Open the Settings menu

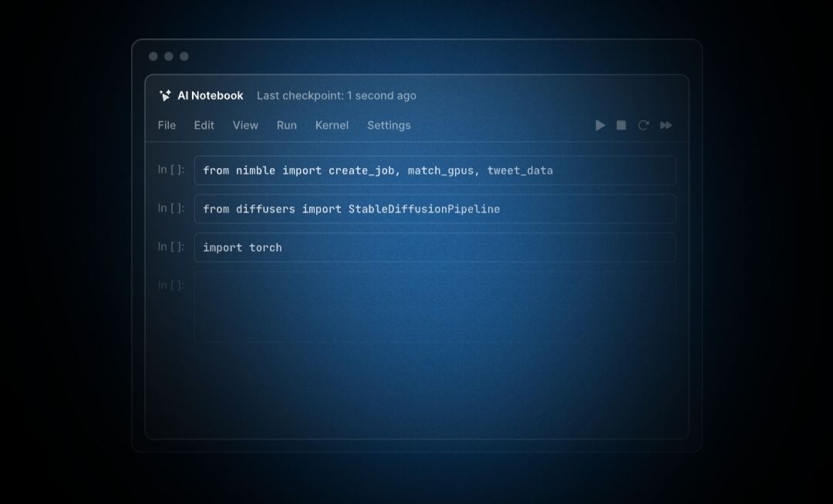[x=389, y=125]
